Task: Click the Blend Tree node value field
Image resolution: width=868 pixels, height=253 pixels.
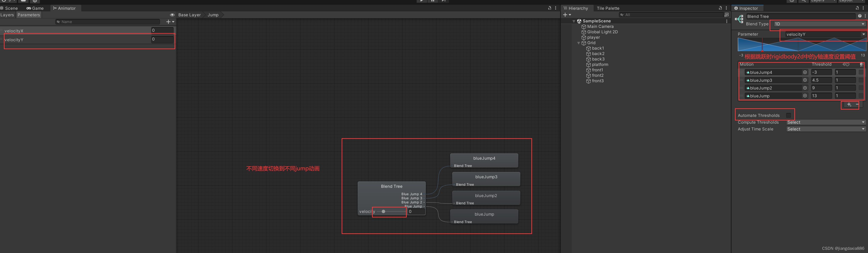Action: pos(416,212)
